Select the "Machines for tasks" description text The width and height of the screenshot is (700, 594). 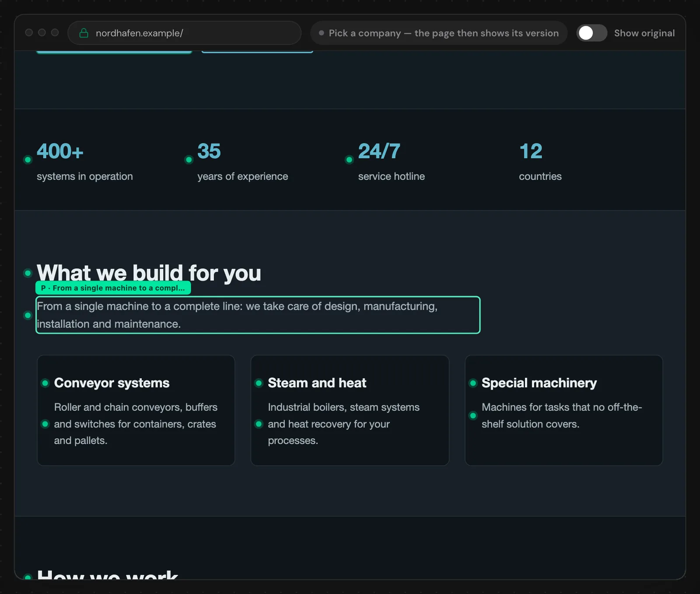[562, 415]
